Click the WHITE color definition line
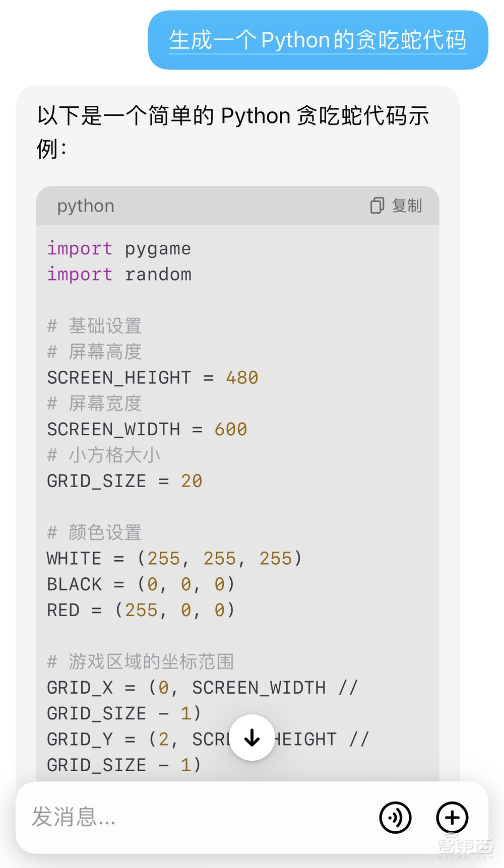 pos(174,559)
